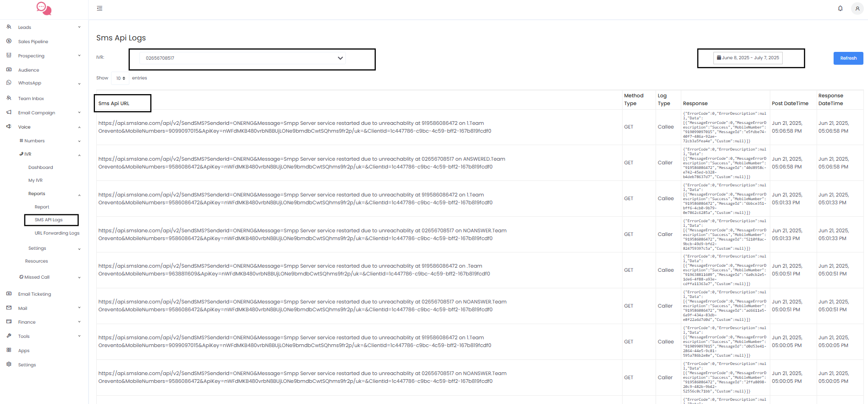Expand the Email Campaign chevron

[x=79, y=112]
